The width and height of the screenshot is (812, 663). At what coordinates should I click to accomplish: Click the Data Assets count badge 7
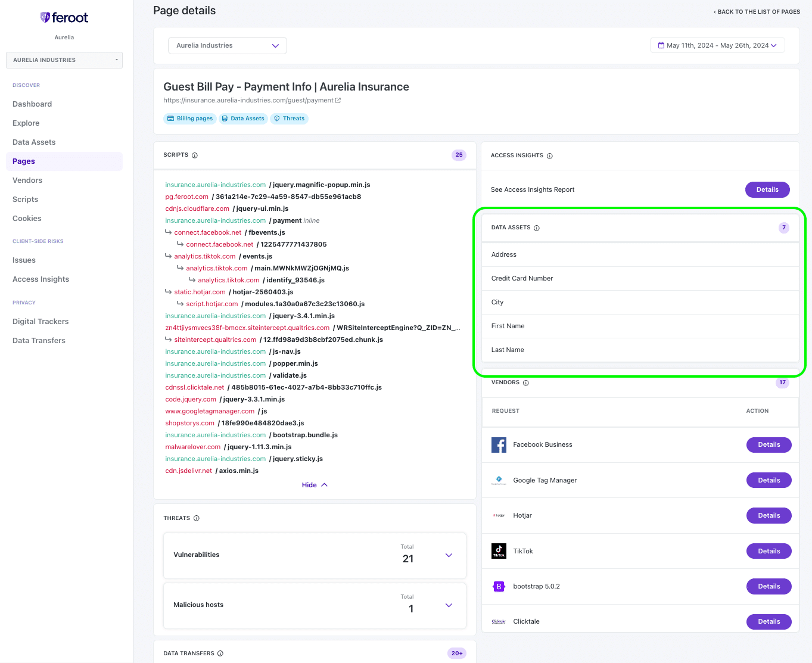[x=784, y=228]
